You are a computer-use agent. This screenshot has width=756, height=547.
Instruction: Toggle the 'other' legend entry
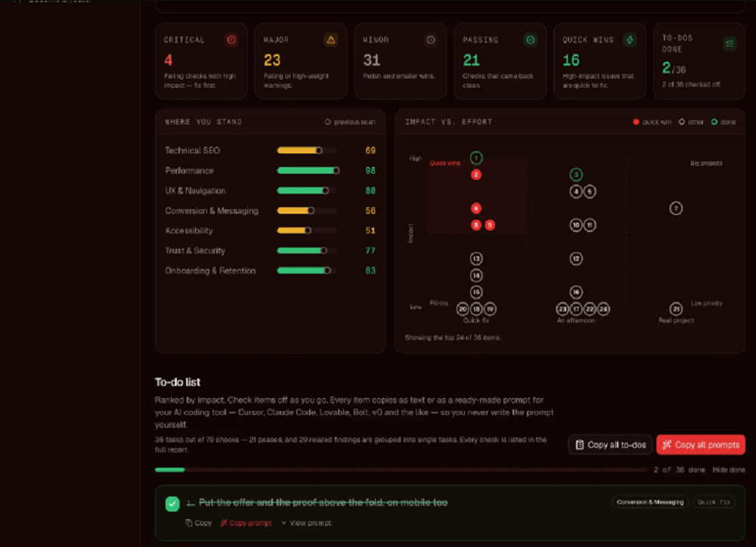click(x=691, y=122)
